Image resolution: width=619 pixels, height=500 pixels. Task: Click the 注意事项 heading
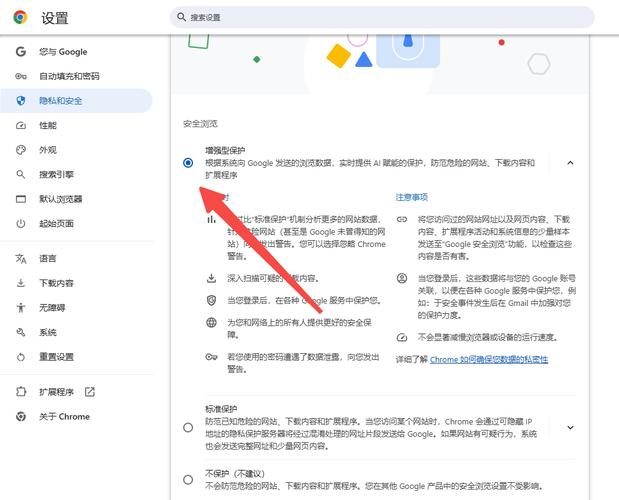(412, 197)
